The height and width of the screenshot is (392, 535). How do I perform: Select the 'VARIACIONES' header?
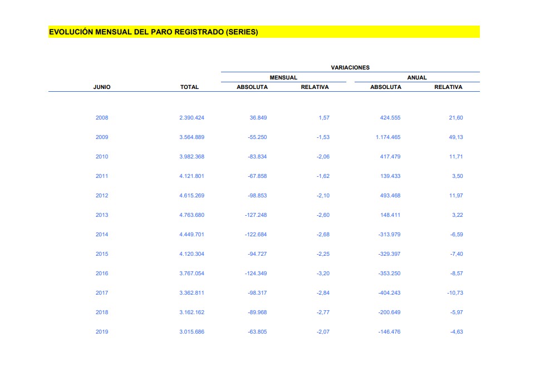coord(350,67)
